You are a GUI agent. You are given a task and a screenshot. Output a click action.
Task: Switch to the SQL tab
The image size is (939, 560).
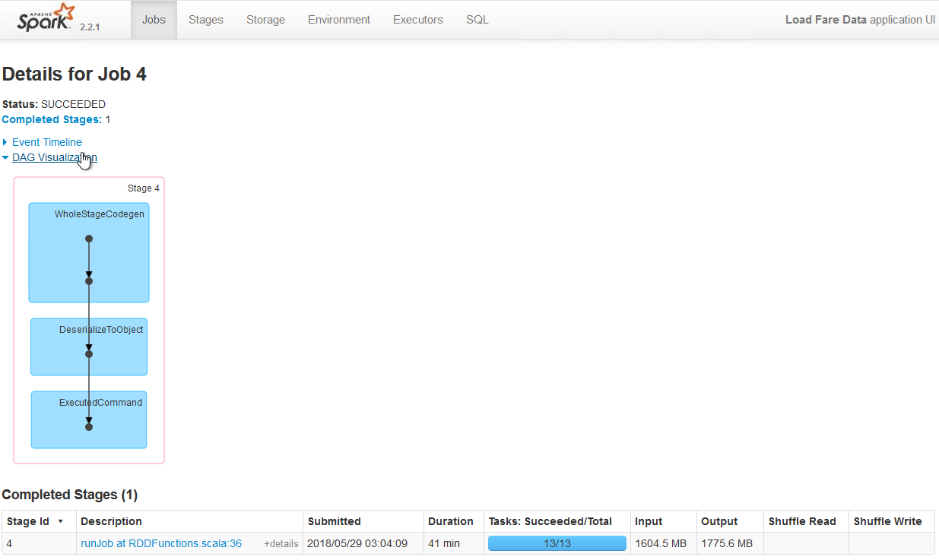(x=477, y=20)
